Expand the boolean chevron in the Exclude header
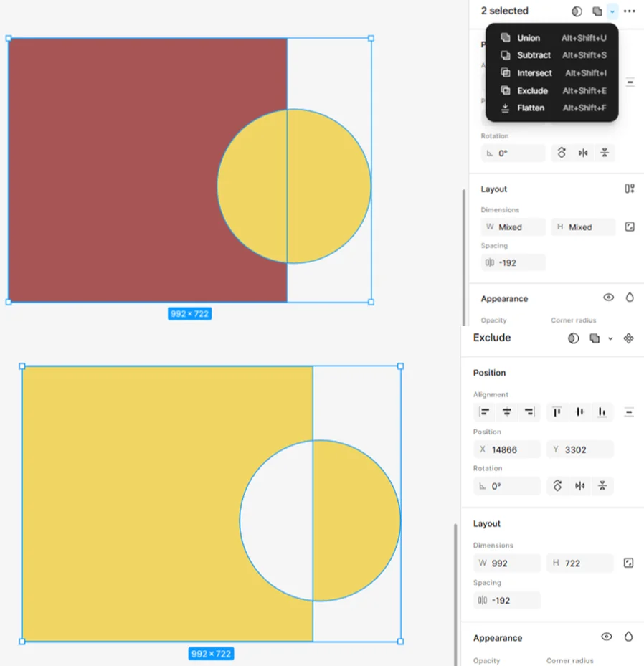 coord(610,338)
